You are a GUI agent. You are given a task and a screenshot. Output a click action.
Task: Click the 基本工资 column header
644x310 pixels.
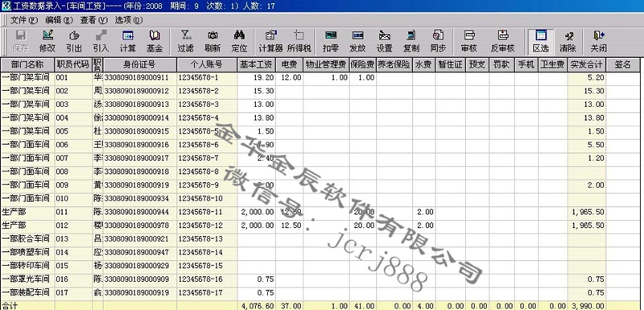pos(256,64)
